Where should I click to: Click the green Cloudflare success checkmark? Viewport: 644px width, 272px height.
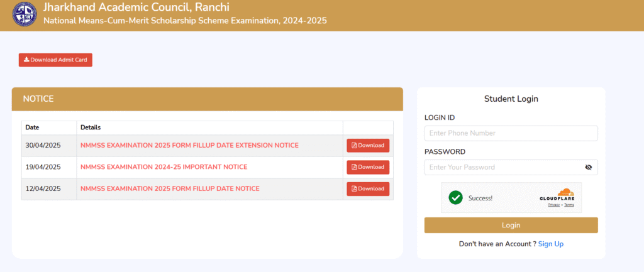(455, 198)
